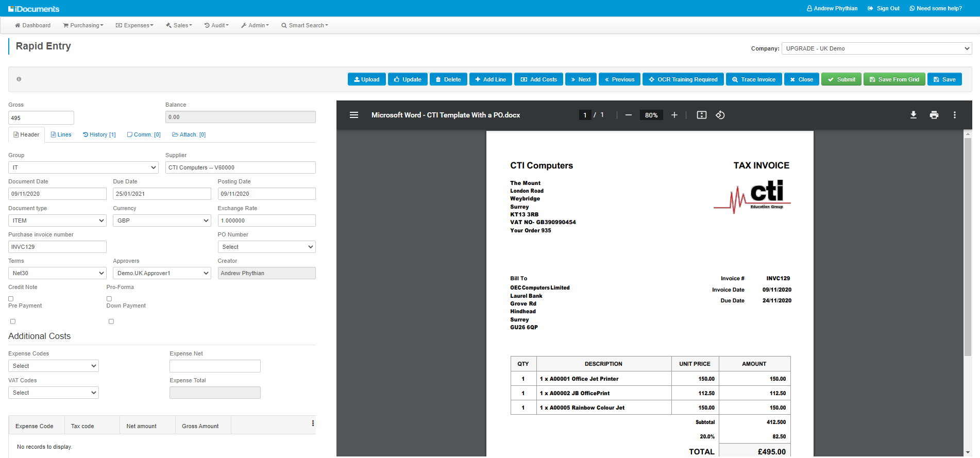Go to the Next invoice
The image size is (980, 458).
click(x=581, y=79)
